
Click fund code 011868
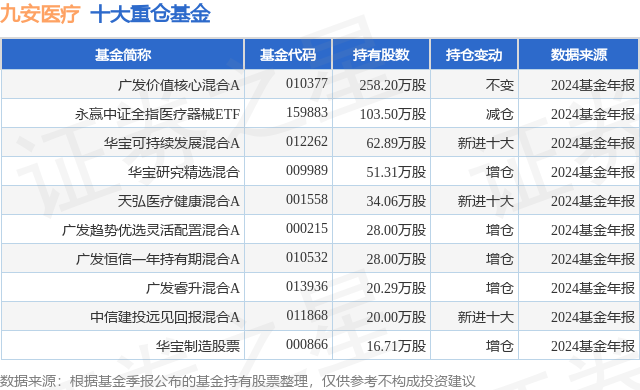[307, 315]
